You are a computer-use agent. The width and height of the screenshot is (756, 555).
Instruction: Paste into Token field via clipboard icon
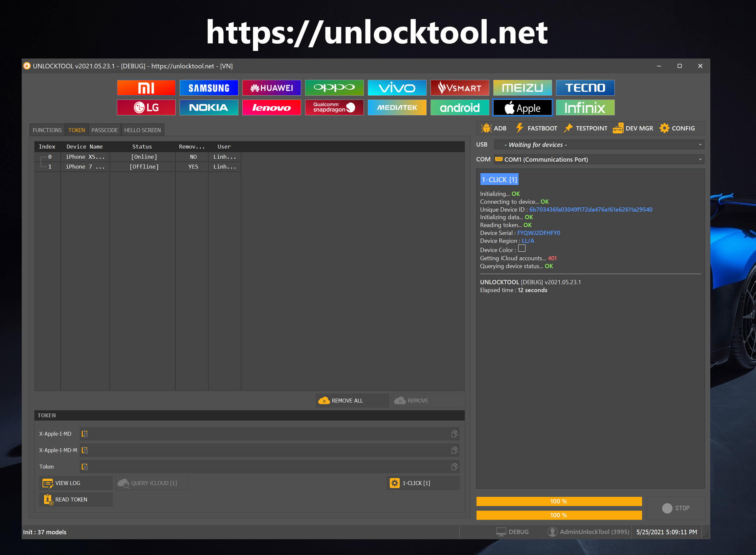tap(85, 467)
